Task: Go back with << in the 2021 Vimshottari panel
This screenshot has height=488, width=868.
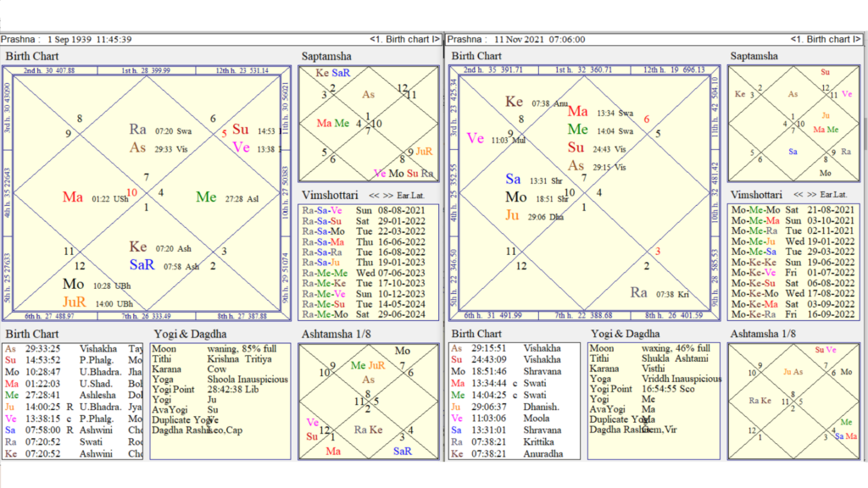Action: point(798,195)
